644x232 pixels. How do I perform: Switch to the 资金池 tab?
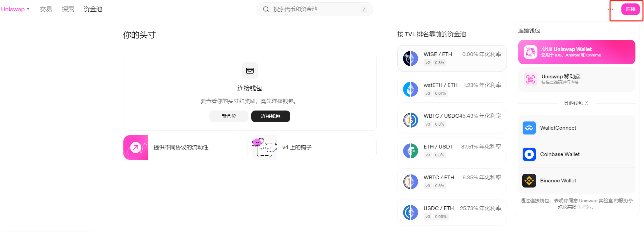(93, 9)
